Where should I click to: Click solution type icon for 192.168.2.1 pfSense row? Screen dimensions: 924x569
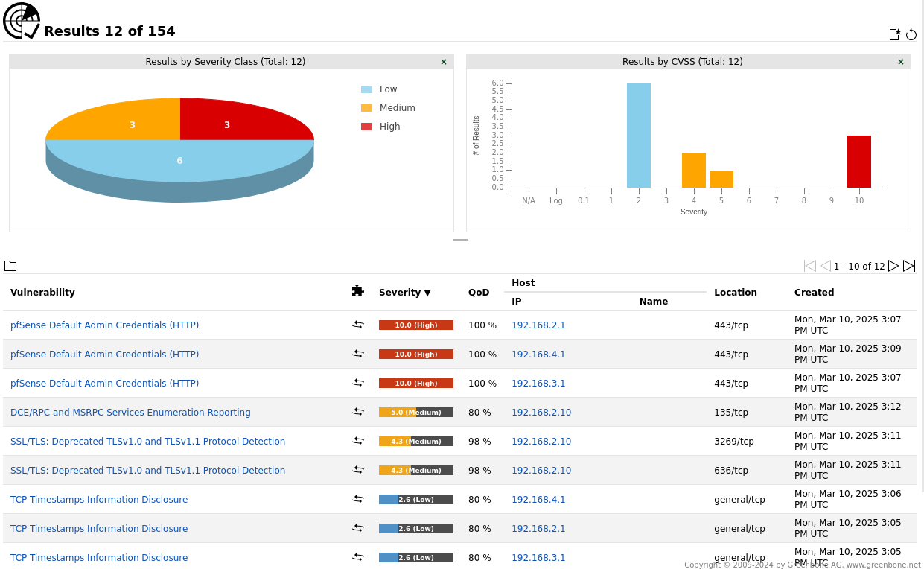coord(358,325)
